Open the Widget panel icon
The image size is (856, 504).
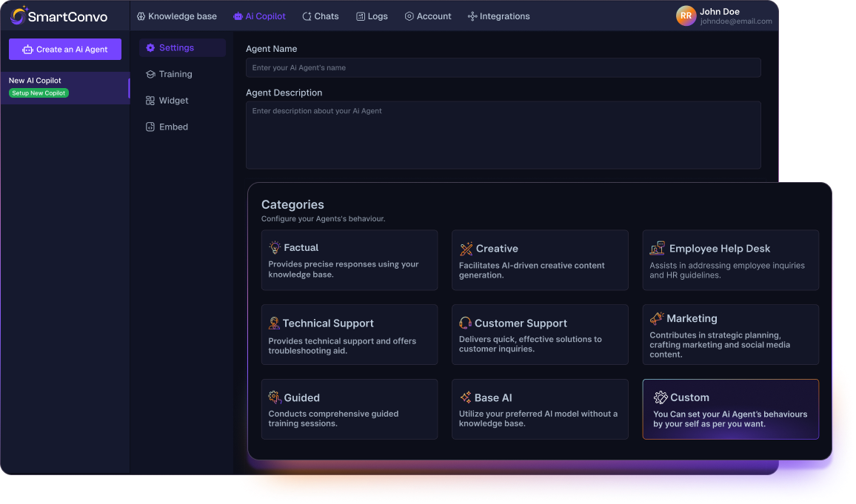151,100
